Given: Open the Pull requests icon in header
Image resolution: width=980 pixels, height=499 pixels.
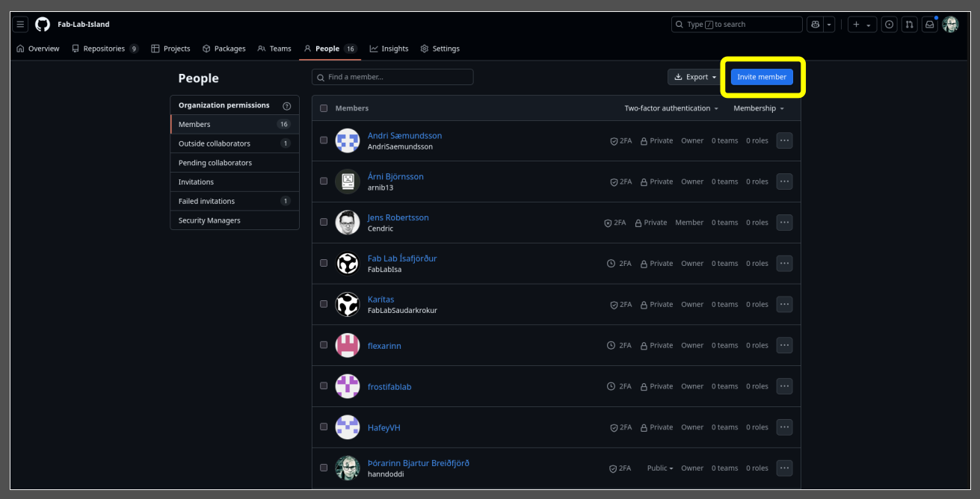Looking at the screenshot, I should (909, 25).
